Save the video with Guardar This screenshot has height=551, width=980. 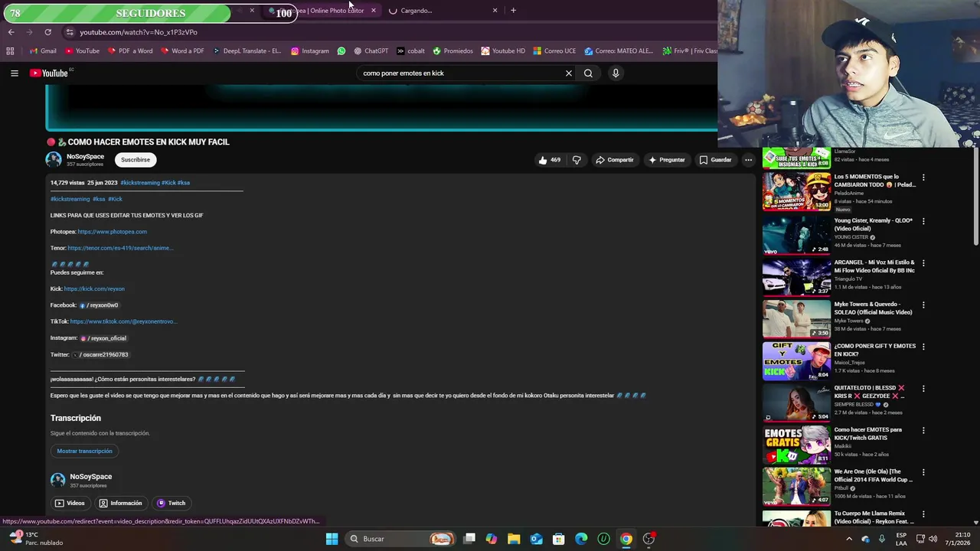click(x=715, y=160)
